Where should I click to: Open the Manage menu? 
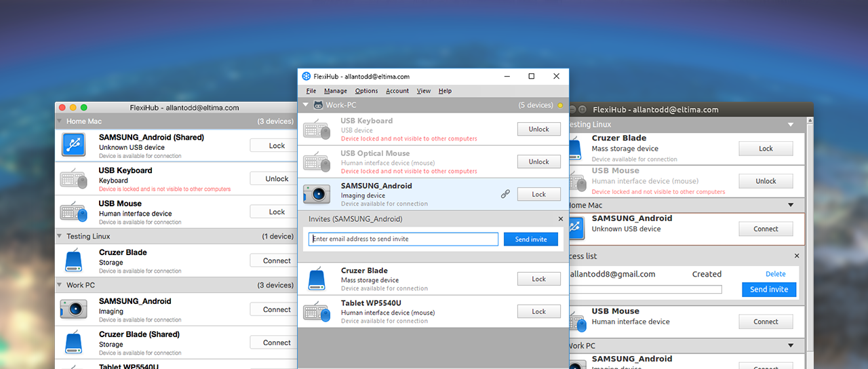pyautogui.click(x=336, y=91)
